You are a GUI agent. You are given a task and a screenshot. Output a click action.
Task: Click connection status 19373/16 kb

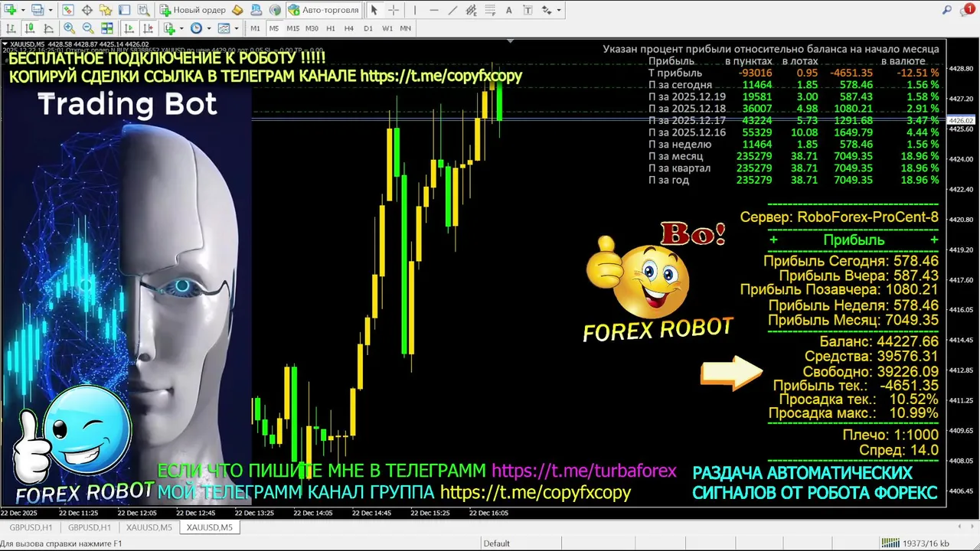point(916,543)
